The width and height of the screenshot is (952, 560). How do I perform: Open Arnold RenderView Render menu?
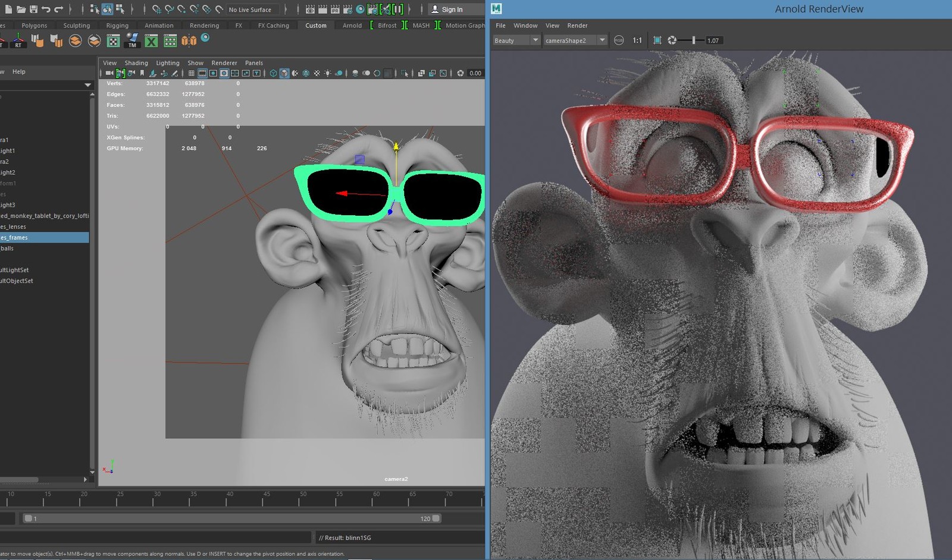(x=577, y=26)
